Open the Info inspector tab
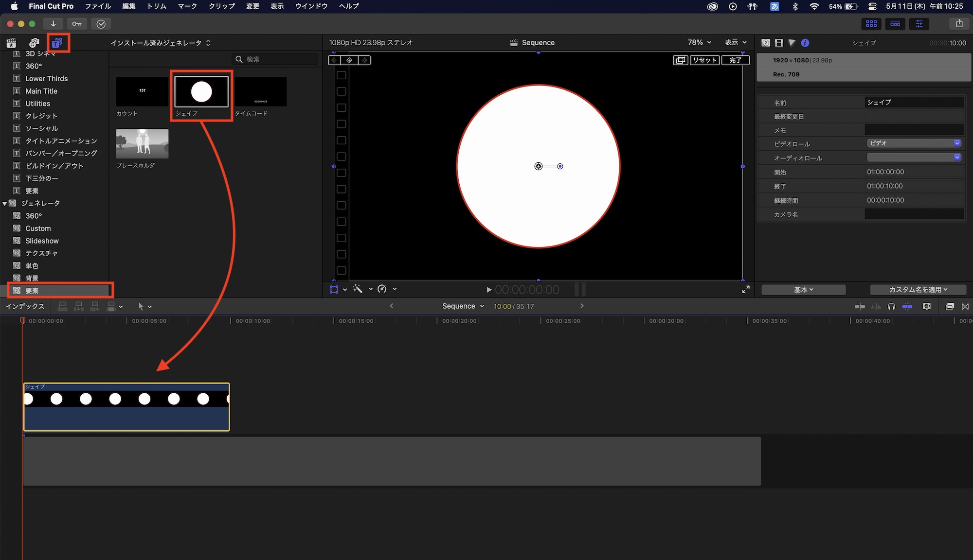The image size is (973, 560). [x=805, y=43]
